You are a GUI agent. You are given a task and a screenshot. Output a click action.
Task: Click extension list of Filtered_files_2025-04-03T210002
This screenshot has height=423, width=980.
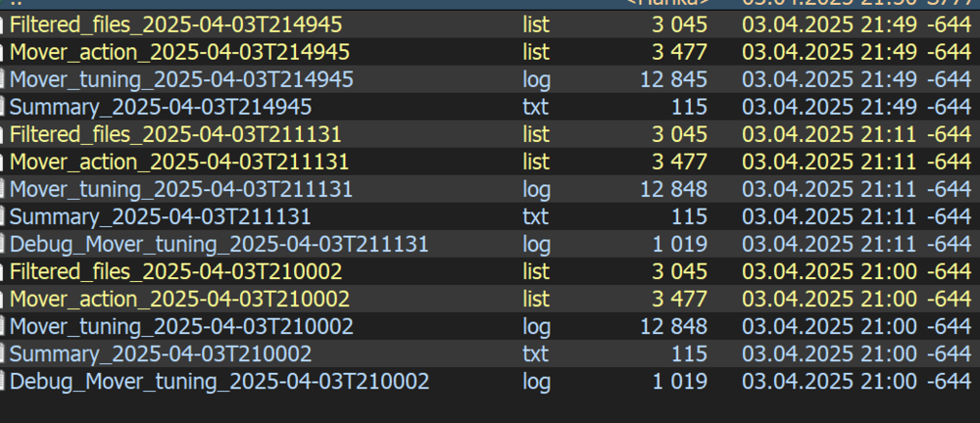pyautogui.click(x=536, y=272)
